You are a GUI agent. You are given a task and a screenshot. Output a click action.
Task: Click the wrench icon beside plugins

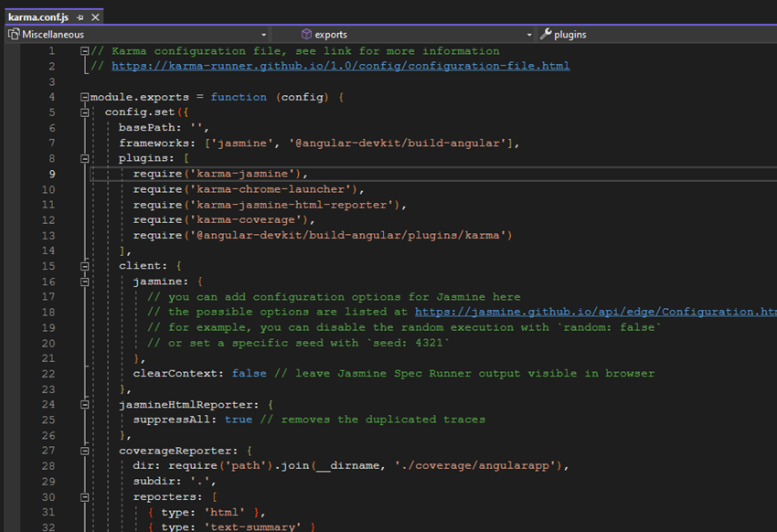546,34
